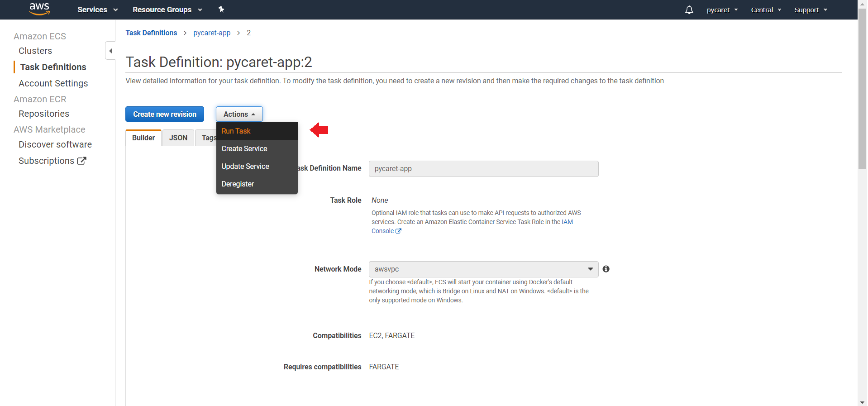This screenshot has width=868, height=406.
Task: Choose Deregister in the Actions menu
Action: [238, 184]
